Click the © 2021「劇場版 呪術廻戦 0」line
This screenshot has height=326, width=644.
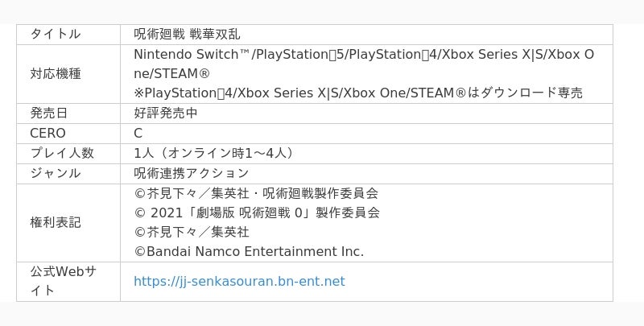tap(257, 213)
